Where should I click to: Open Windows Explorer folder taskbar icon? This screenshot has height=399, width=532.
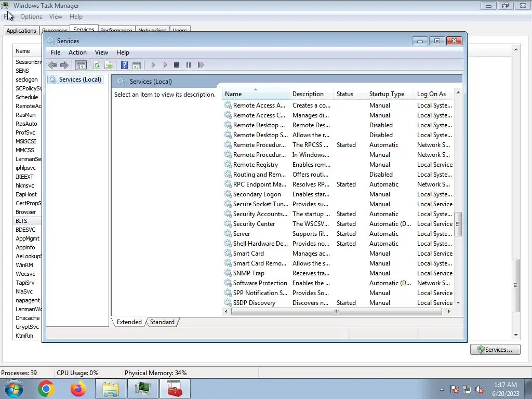(x=111, y=389)
